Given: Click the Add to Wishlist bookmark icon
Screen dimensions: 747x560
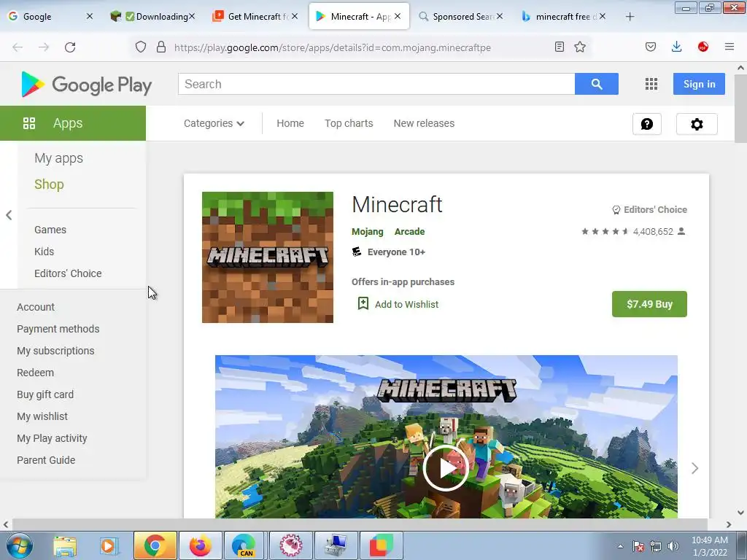Looking at the screenshot, I should pyautogui.click(x=363, y=303).
